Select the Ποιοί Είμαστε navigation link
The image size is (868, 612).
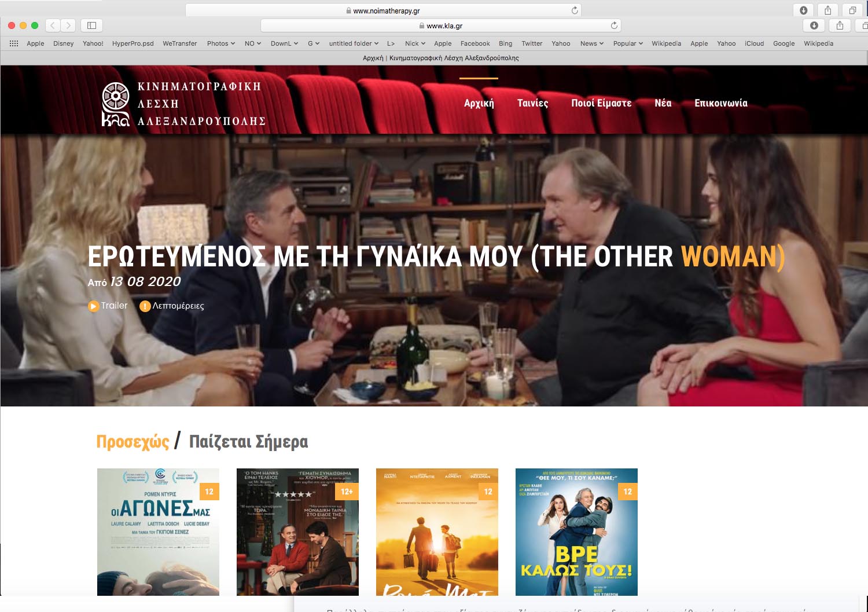click(601, 103)
